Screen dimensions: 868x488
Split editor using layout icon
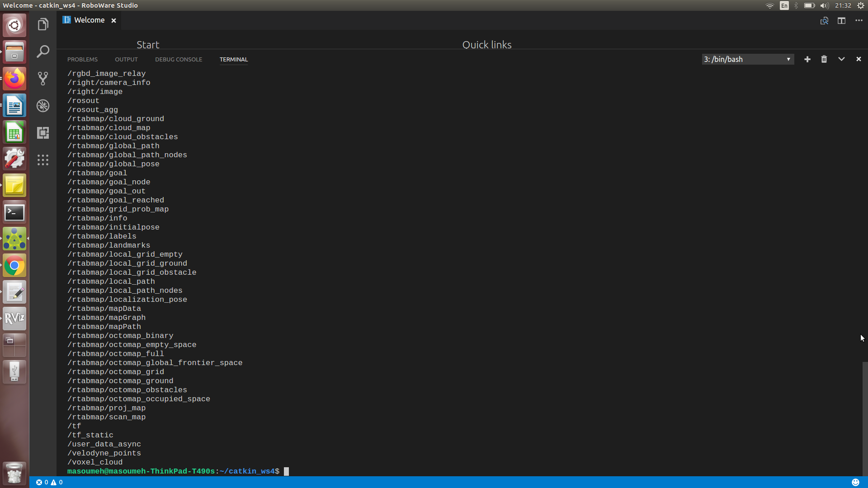tap(841, 21)
